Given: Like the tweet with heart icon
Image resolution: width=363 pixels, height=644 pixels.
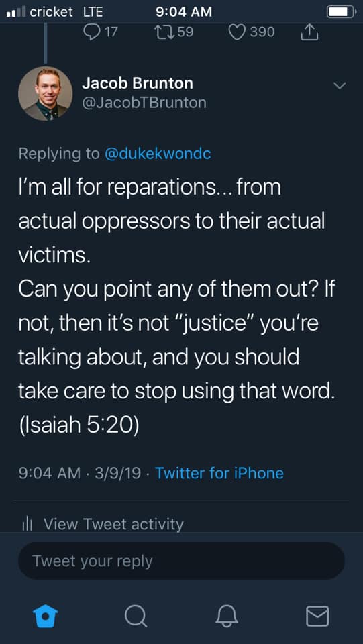Looking at the screenshot, I should pos(237,32).
